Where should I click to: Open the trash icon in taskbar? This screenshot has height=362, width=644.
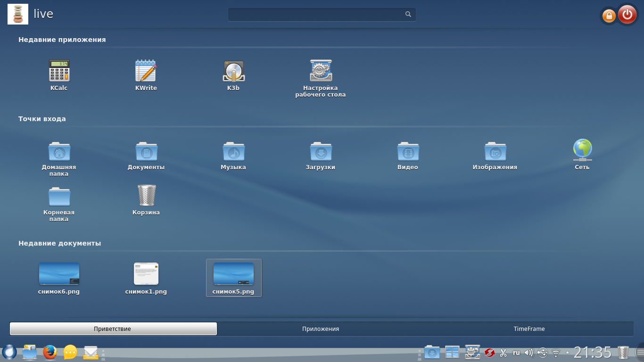click(x=623, y=352)
